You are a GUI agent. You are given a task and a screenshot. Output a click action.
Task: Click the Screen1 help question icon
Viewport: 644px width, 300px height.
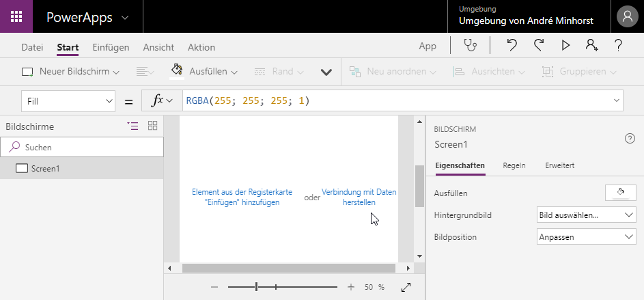[630, 139]
